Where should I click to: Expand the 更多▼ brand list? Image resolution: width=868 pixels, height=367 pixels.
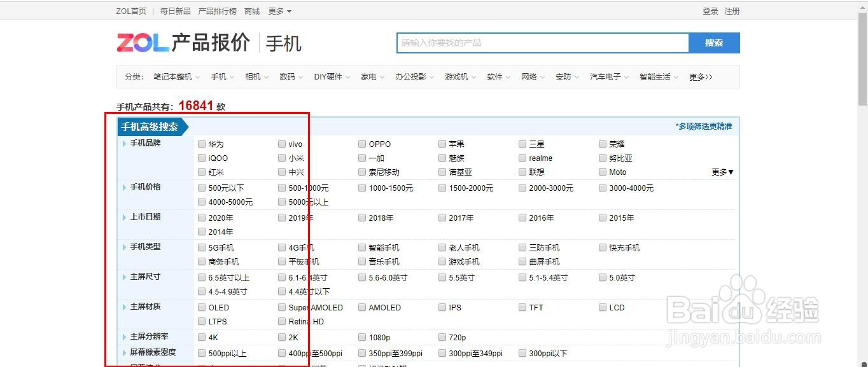click(721, 172)
